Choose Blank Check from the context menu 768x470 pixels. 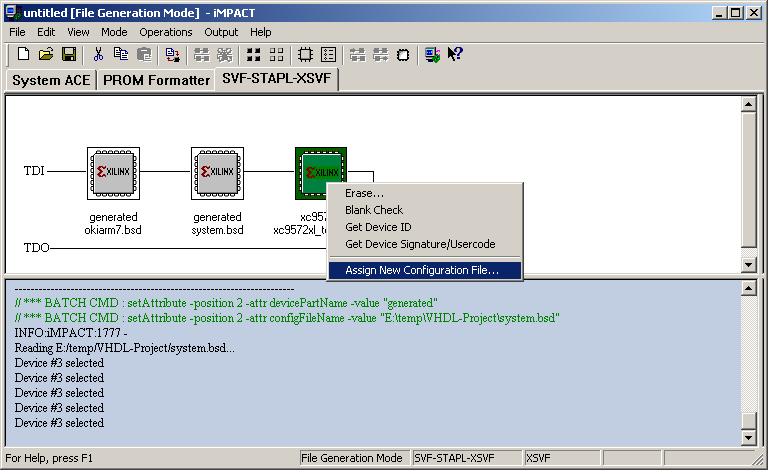[x=425, y=210]
